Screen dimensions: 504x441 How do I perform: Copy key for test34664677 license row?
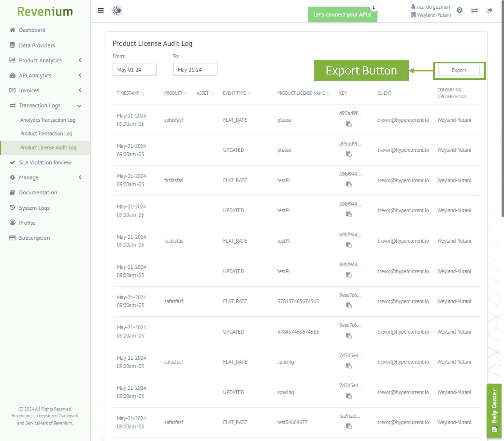(x=349, y=426)
